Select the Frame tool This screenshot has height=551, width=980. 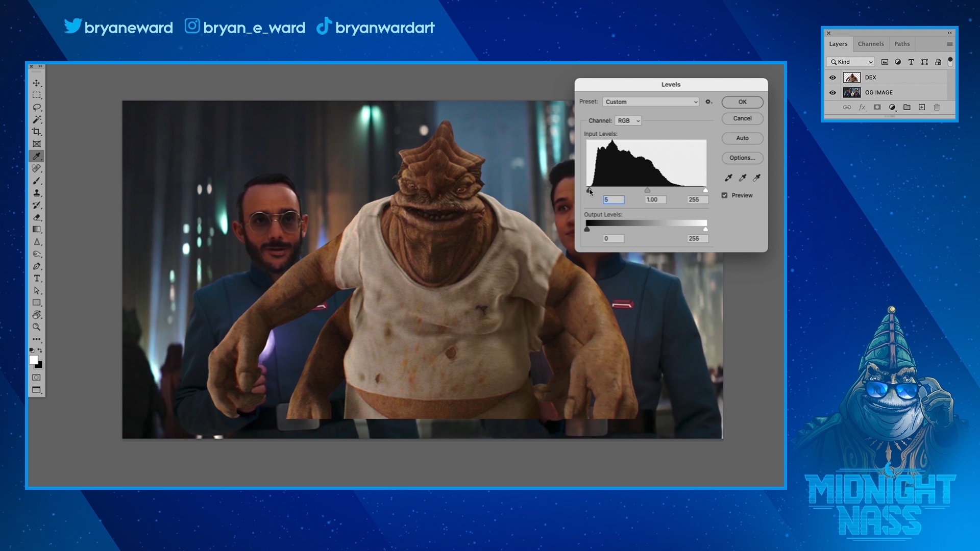(37, 144)
